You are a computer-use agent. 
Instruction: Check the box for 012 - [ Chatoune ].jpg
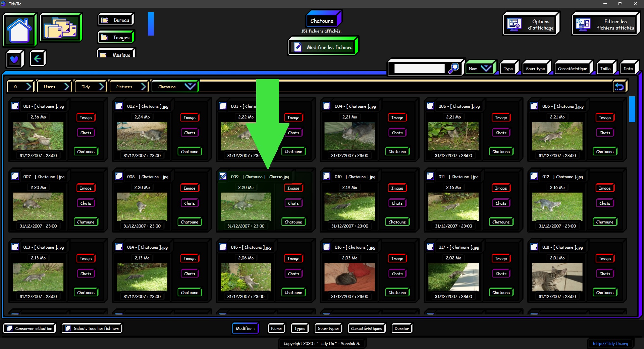click(x=534, y=176)
